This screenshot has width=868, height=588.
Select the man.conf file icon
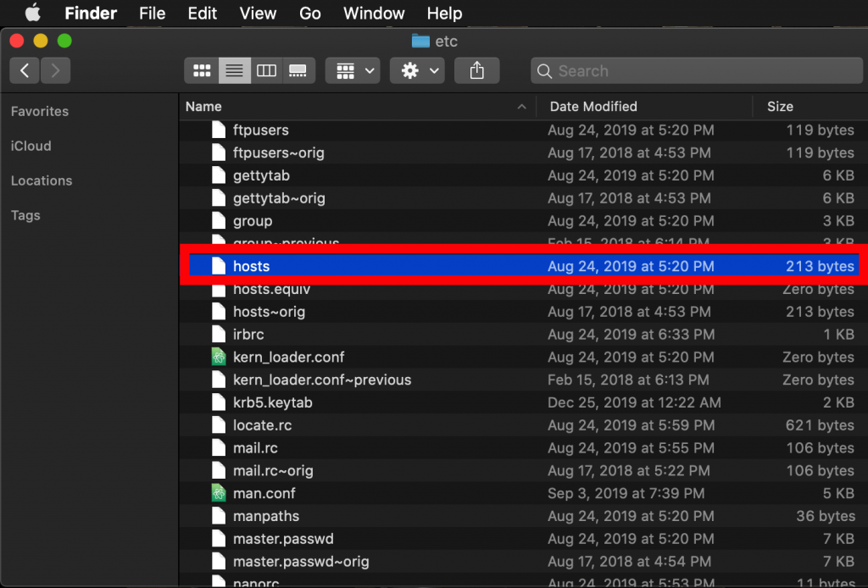coord(219,493)
